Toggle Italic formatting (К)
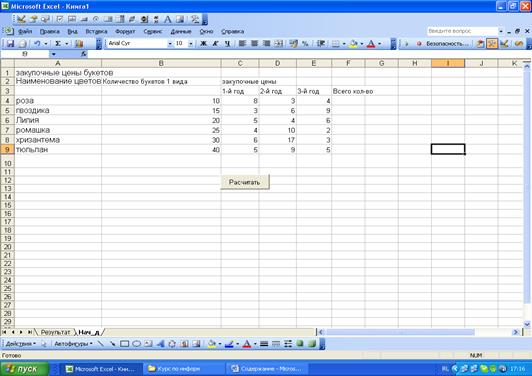The width and height of the screenshot is (532, 376). tap(215, 43)
